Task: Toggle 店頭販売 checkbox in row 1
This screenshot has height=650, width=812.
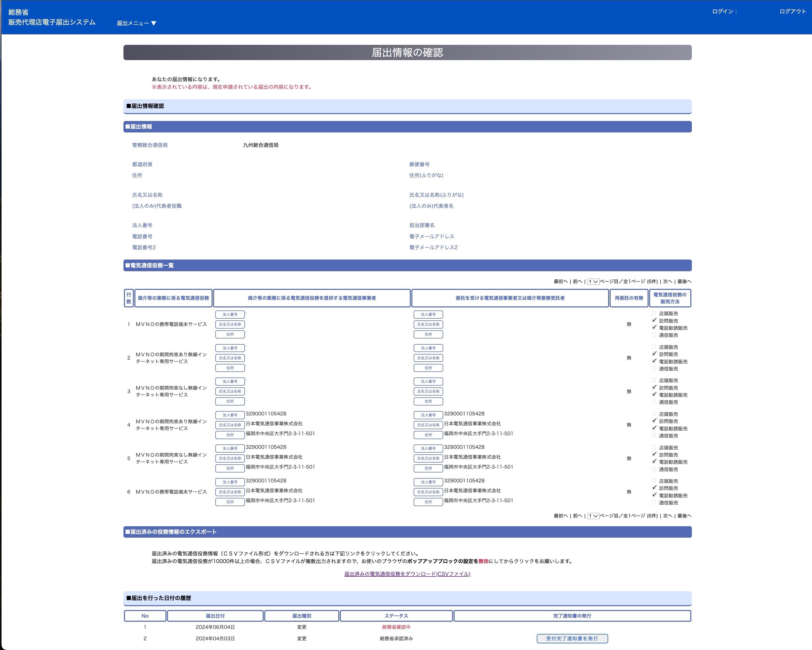Action: pos(654,313)
